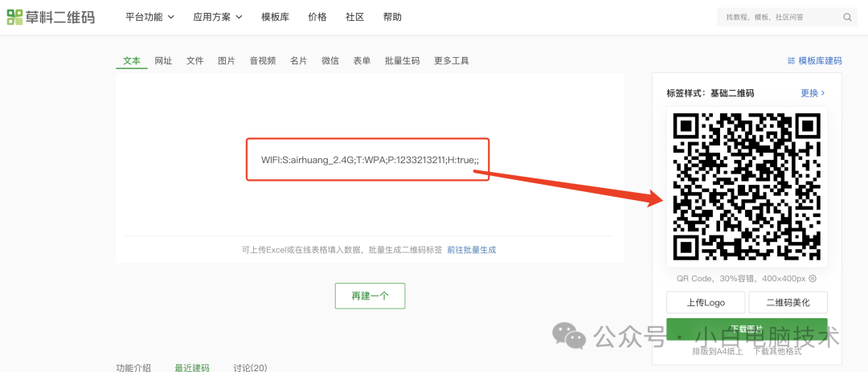
Task: Click the 排版到A4纸上 link
Action: point(718,352)
